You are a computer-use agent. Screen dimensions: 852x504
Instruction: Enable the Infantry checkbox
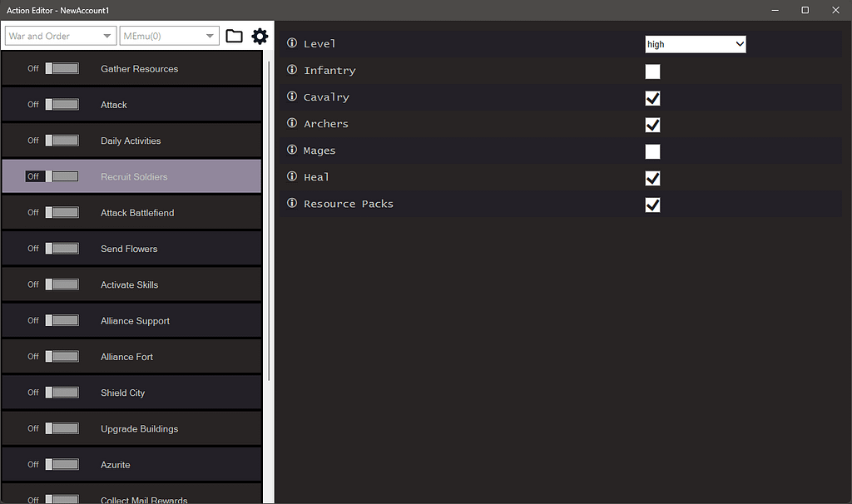pos(652,72)
